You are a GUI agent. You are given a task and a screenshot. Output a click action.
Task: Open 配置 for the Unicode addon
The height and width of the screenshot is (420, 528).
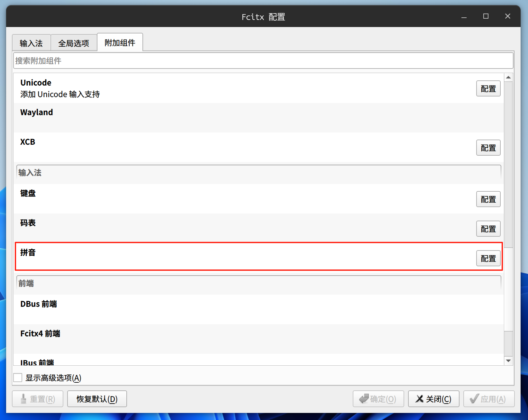(x=488, y=89)
